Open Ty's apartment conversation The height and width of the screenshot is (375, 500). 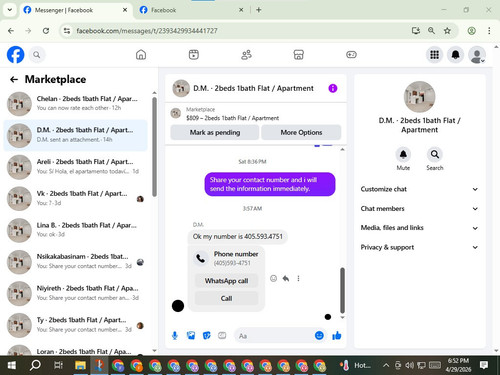(x=75, y=325)
